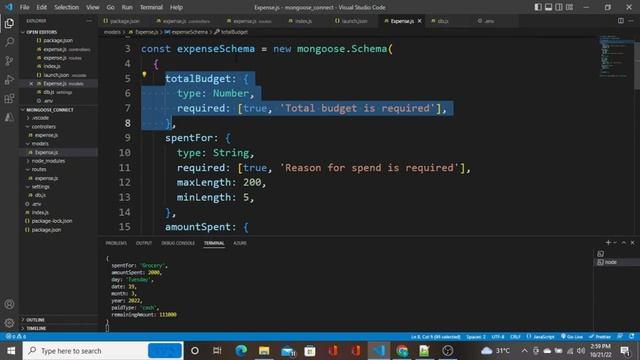This screenshot has width=640, height=360.
Task: Maximize the terminal panel size
Action: 624,242
